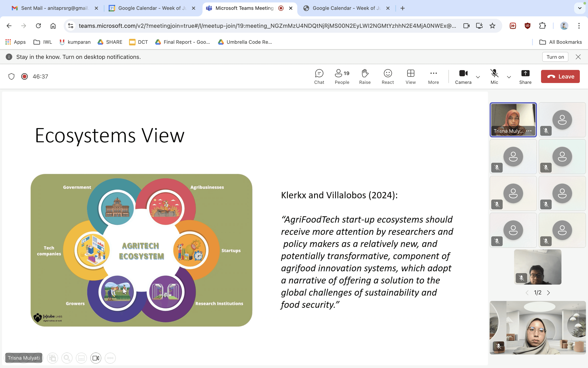The width and height of the screenshot is (588, 368).
Task: Open the All Bookmarks folder
Action: 560,42
